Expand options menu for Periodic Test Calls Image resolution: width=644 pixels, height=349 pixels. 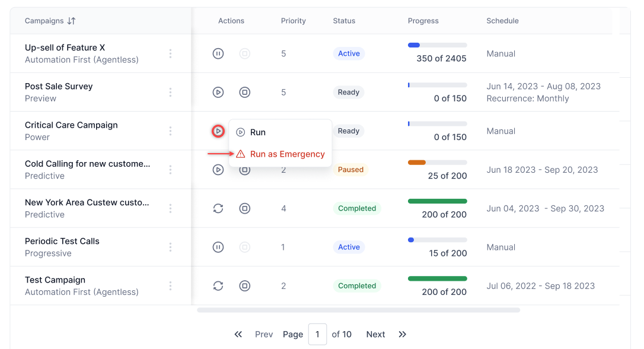170,248
